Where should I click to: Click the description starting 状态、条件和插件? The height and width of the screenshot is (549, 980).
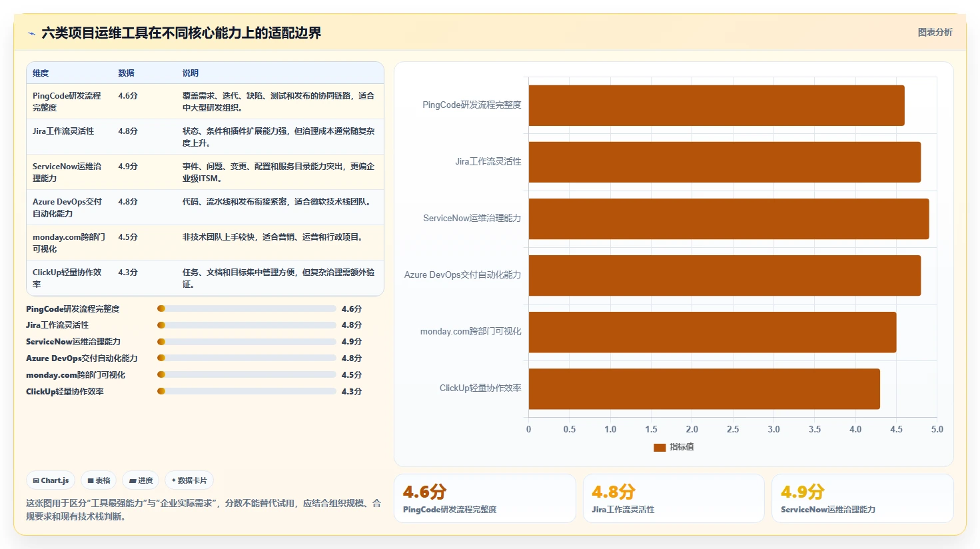(x=278, y=137)
